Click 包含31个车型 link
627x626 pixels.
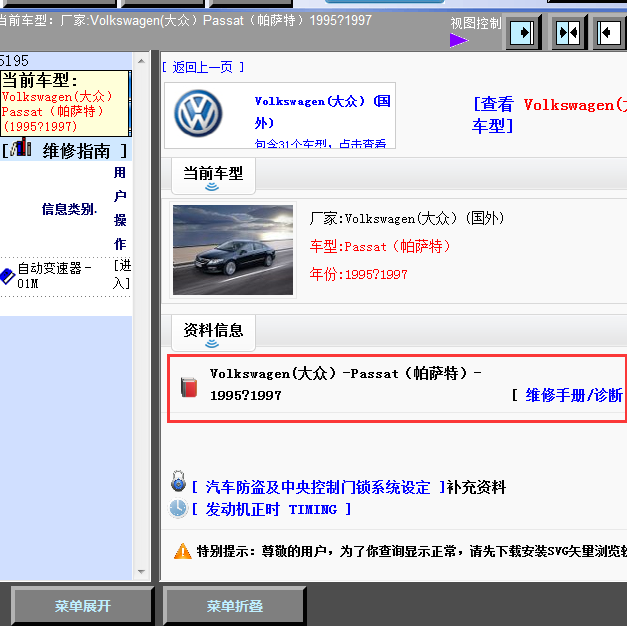[x=320, y=143]
